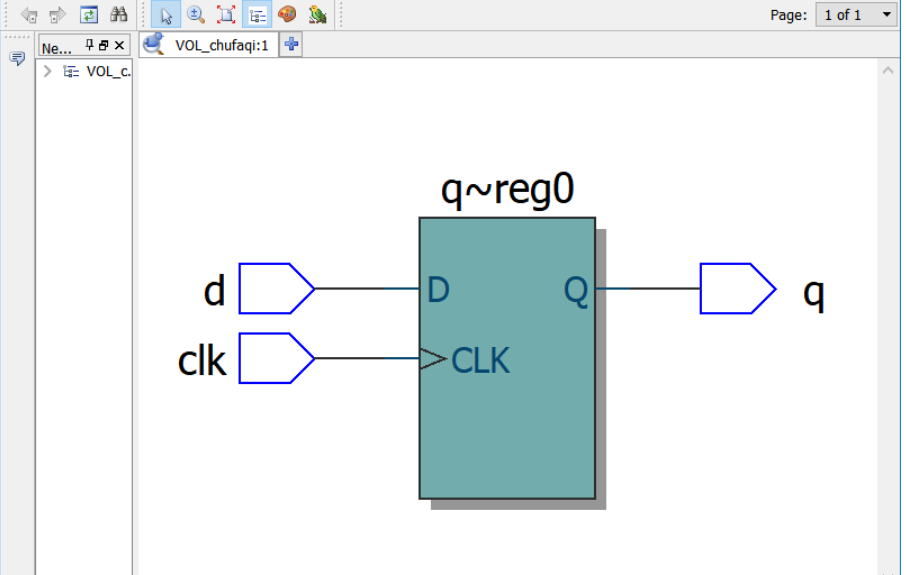The height and width of the screenshot is (575, 907).
Task: Expand the VOL_c tree node
Action: [x=47, y=71]
